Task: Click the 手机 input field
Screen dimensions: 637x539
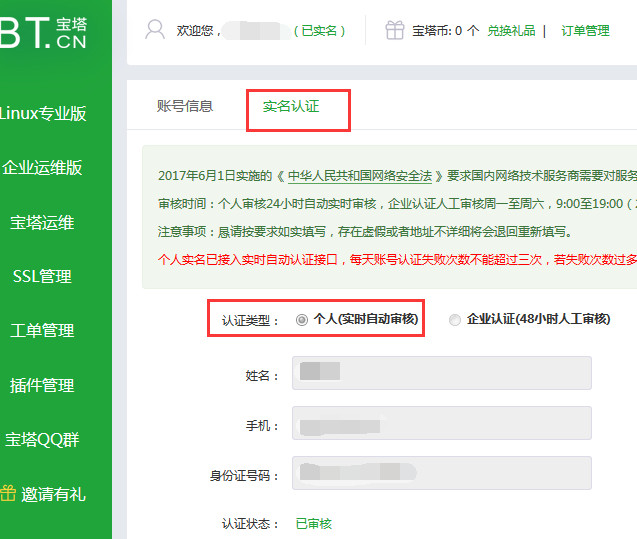Action: coord(442,423)
